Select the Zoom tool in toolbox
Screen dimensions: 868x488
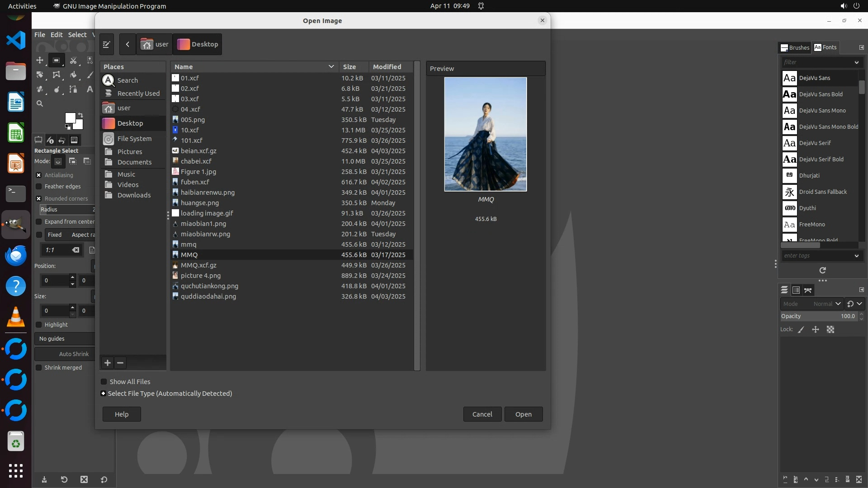[x=40, y=103]
